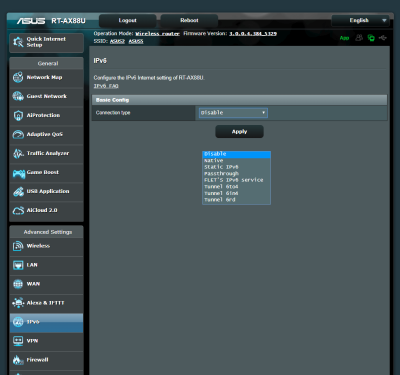Click the guest users status icon
The height and width of the screenshot is (375, 400).
click(359, 38)
